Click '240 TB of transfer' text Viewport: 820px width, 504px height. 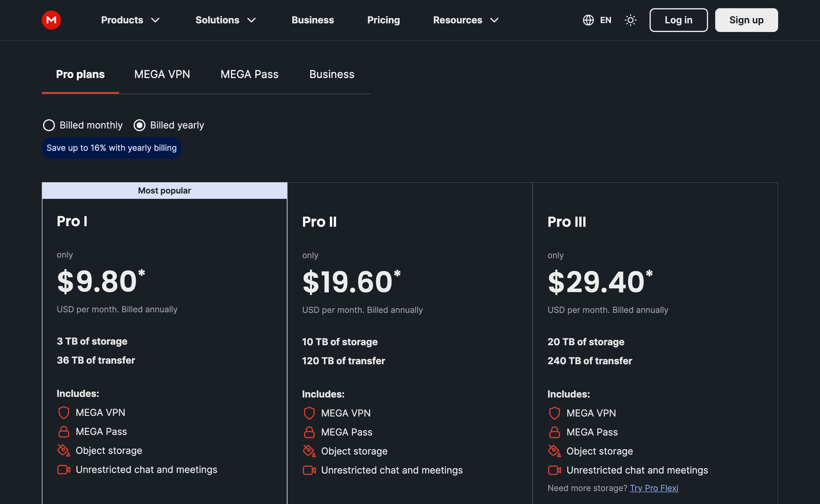click(590, 361)
